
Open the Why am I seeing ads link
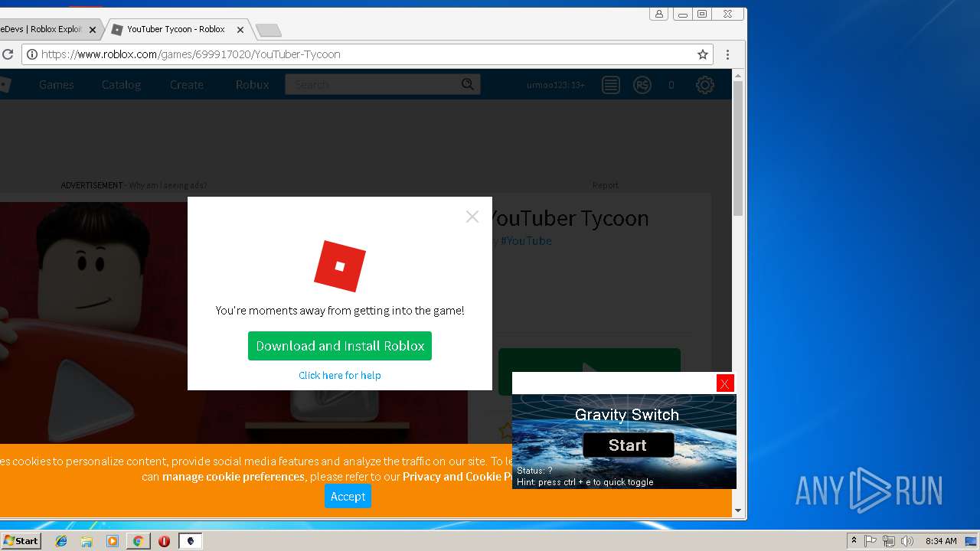[168, 185]
